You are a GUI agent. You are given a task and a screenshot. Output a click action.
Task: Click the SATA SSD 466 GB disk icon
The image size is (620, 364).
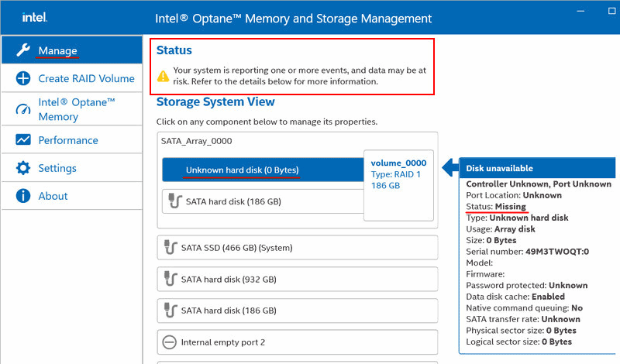(x=168, y=248)
